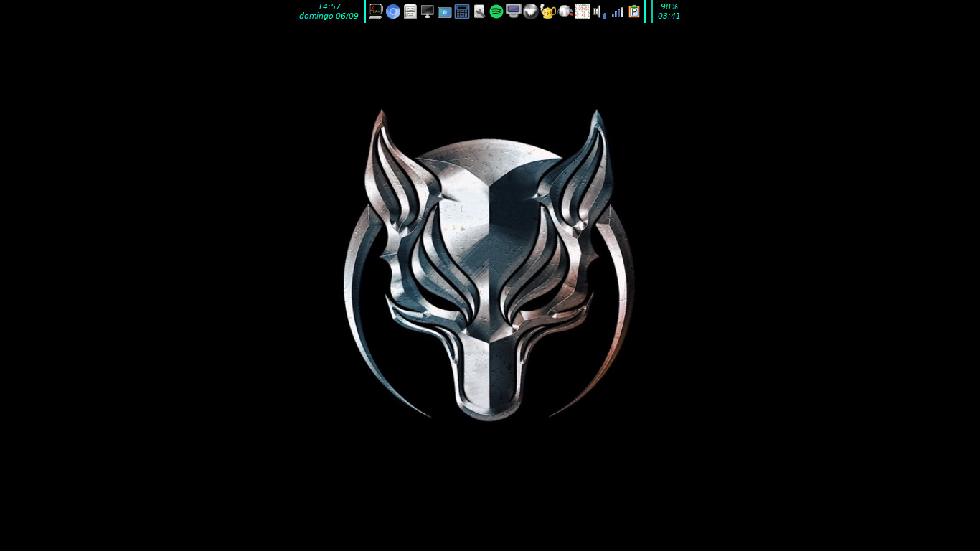The width and height of the screenshot is (980, 551).
Task: Launch the XTerm terminal icon
Action: (x=375, y=11)
